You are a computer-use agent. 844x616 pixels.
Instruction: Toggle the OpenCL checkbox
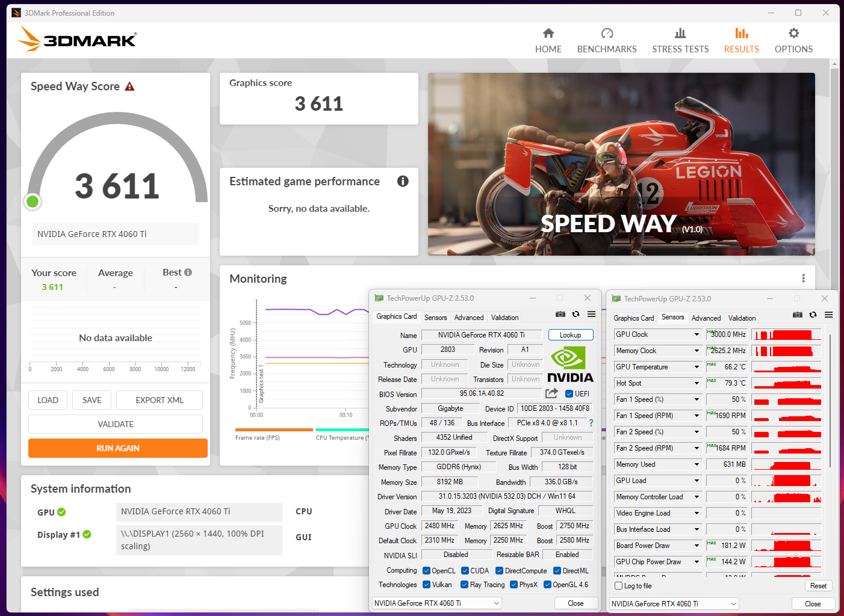pyautogui.click(x=426, y=571)
